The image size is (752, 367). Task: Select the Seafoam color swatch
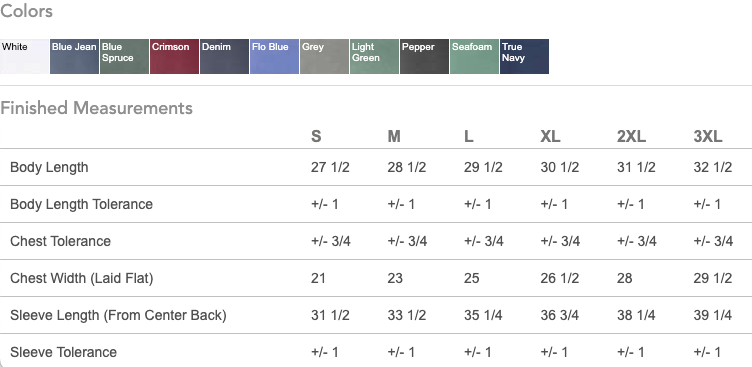(x=474, y=57)
